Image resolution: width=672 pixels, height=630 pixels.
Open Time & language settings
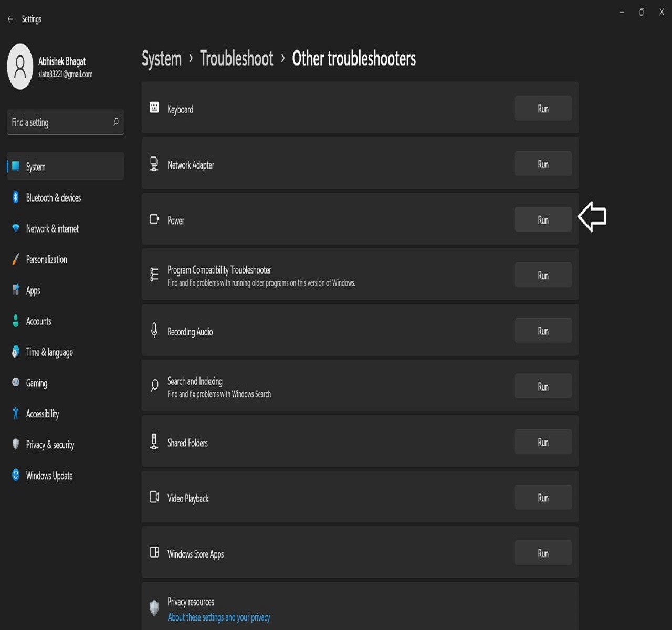click(x=66, y=352)
